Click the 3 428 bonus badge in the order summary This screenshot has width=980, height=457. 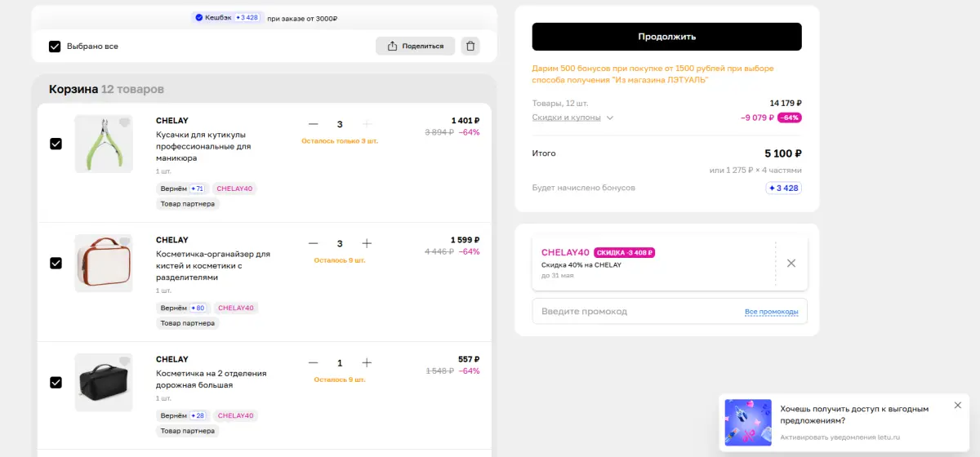(x=783, y=188)
